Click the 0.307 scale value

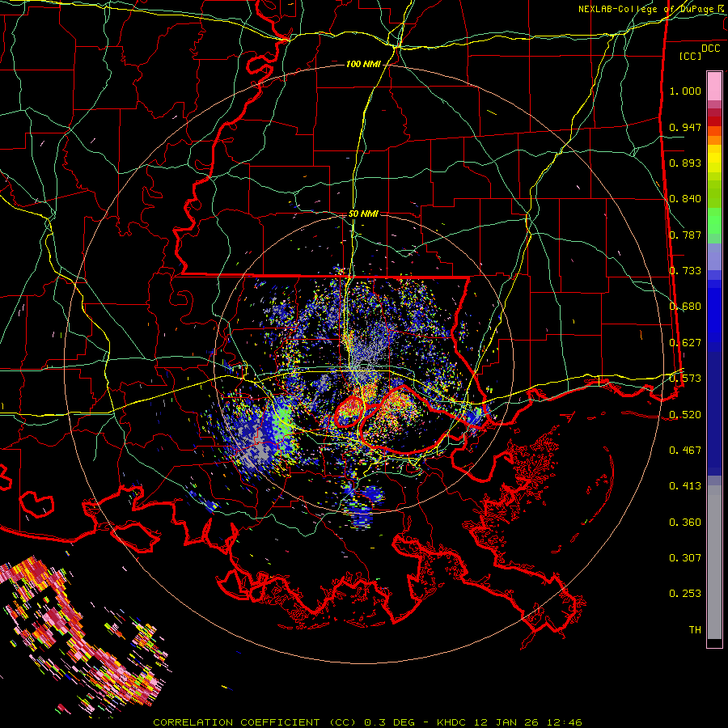[x=685, y=558]
